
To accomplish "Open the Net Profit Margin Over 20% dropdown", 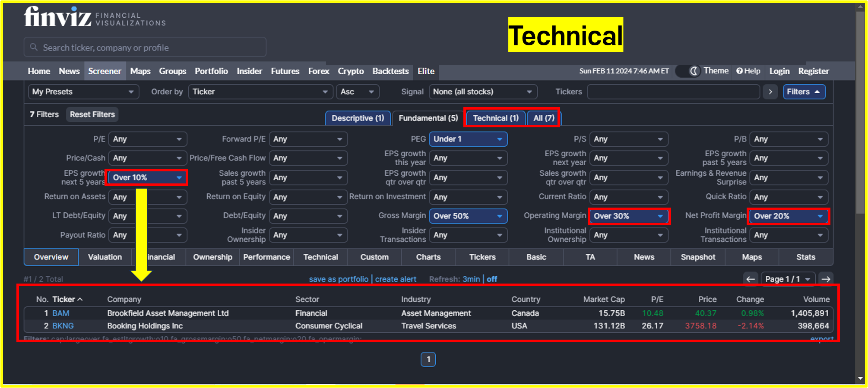I will tap(789, 216).
